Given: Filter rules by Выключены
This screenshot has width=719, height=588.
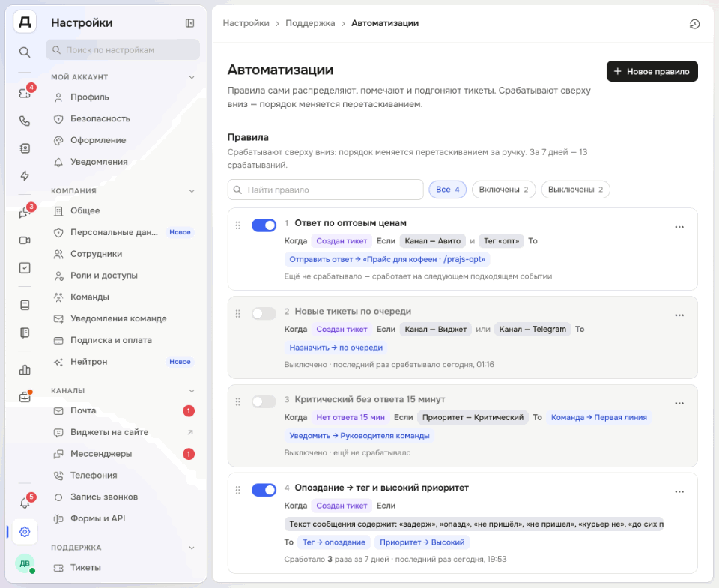Looking at the screenshot, I should (575, 190).
